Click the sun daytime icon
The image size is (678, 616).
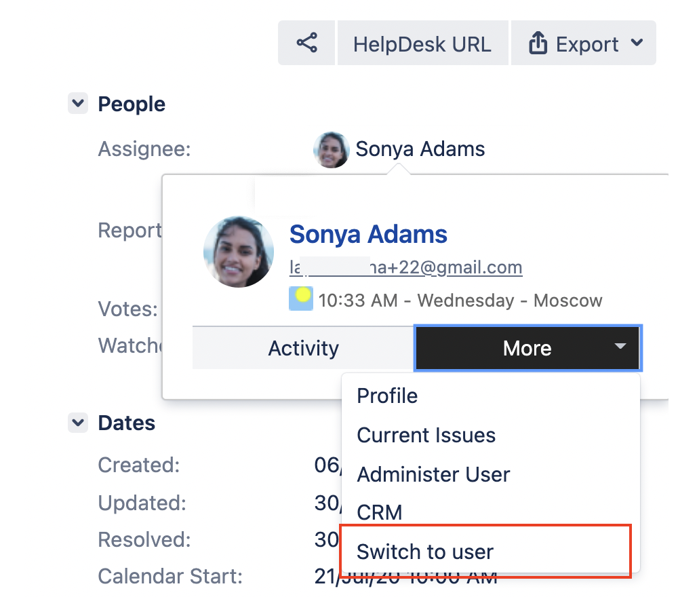point(301,299)
